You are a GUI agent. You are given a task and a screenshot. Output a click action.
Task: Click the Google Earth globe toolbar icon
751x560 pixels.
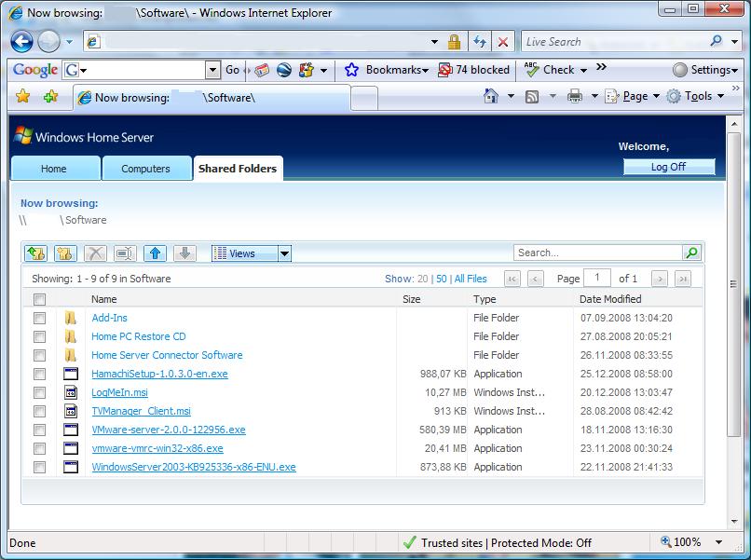[284, 70]
